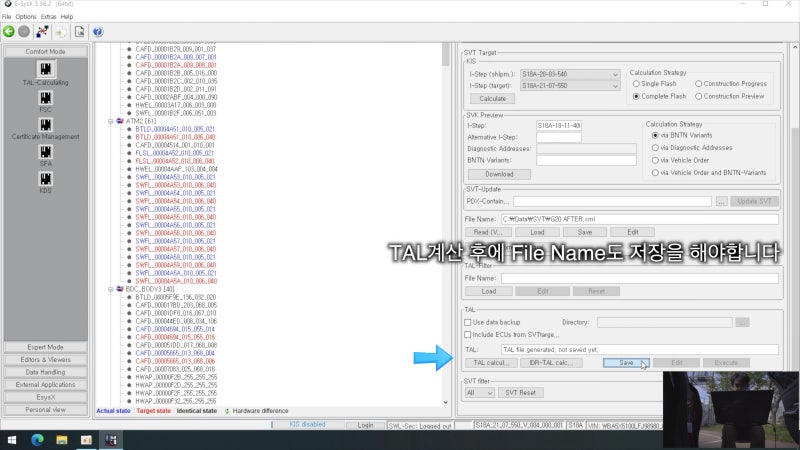The height and width of the screenshot is (450, 800).
Task: Collapse the ATM2 tree node
Action: pyautogui.click(x=111, y=121)
